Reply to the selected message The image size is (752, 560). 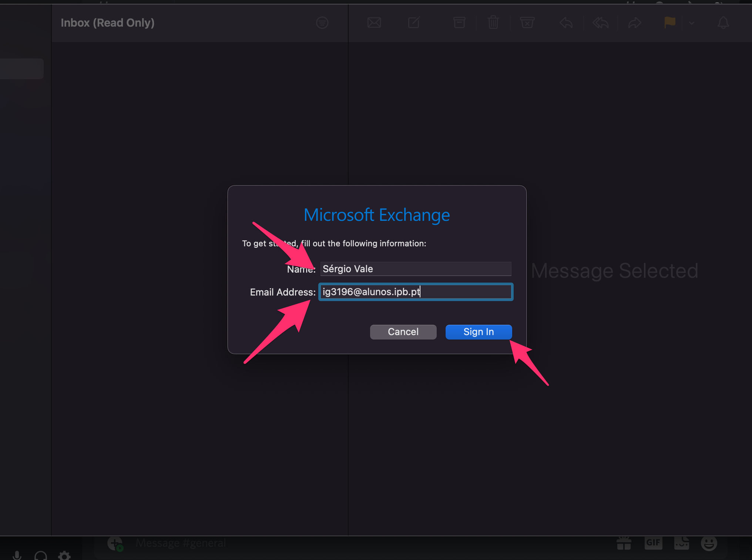click(x=566, y=23)
